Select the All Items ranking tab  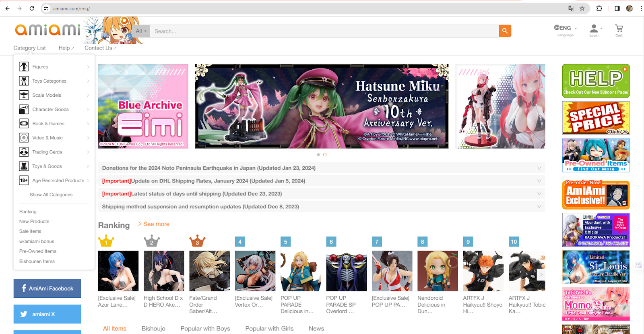coord(115,328)
